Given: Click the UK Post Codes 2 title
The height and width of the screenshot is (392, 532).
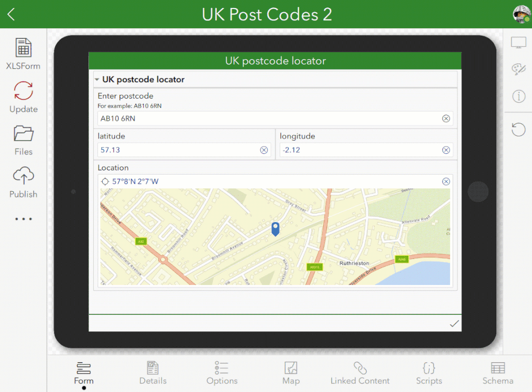Looking at the screenshot, I should pos(267,14).
